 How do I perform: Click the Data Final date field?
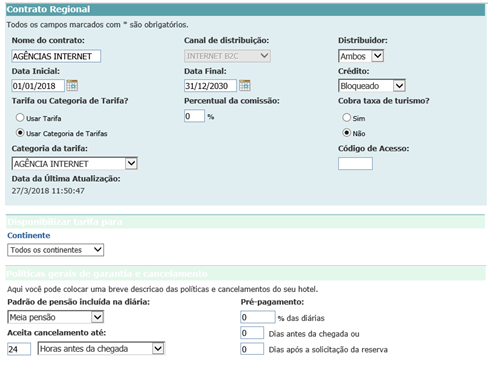click(x=210, y=86)
